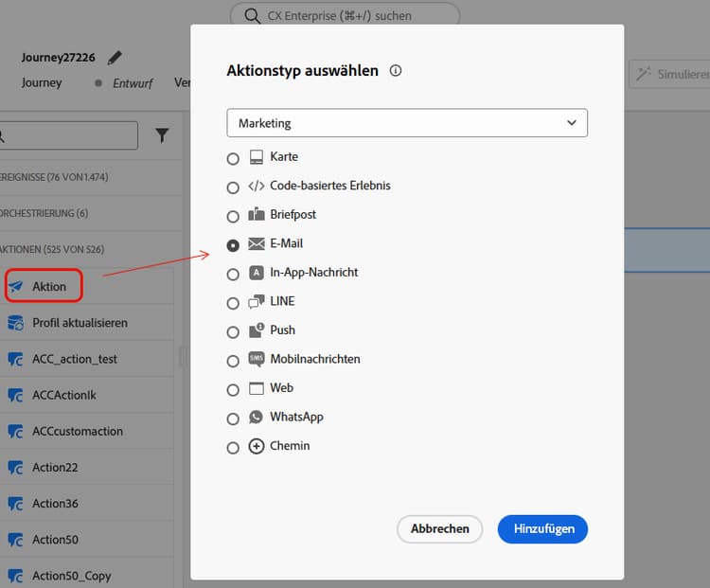The height and width of the screenshot is (588, 710).
Task: Select the LINE radio button
Action: [x=233, y=303]
